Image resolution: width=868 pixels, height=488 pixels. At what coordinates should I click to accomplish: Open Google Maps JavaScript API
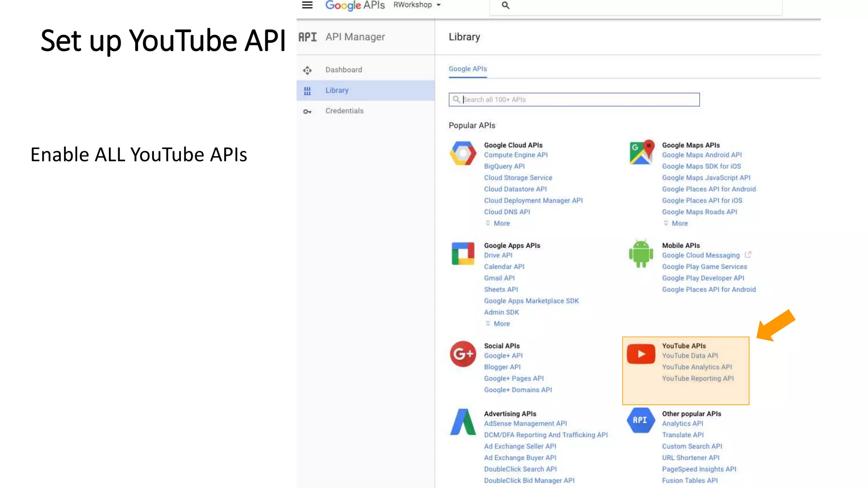click(706, 178)
